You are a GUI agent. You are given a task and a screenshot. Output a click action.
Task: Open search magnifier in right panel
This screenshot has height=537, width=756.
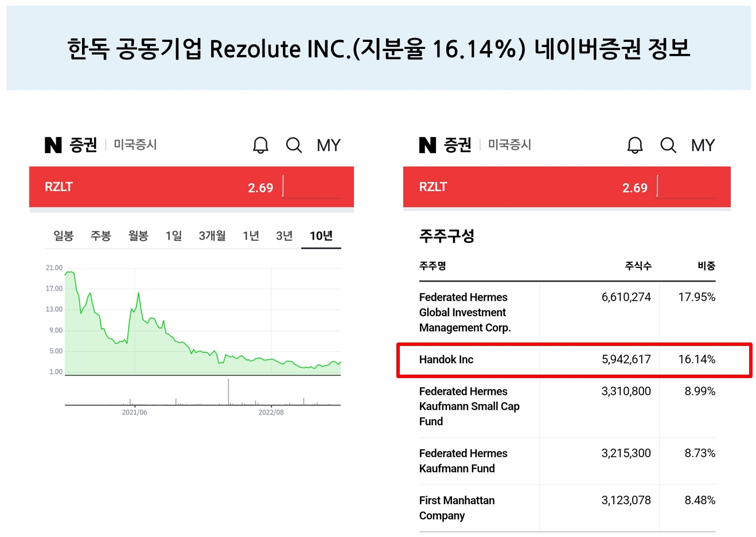pos(668,145)
